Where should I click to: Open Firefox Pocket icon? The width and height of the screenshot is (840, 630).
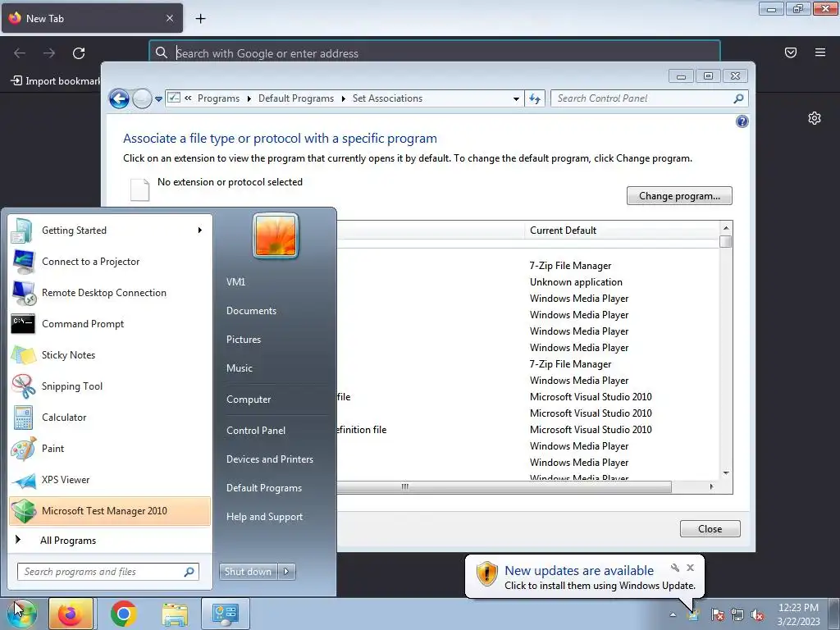click(x=791, y=52)
